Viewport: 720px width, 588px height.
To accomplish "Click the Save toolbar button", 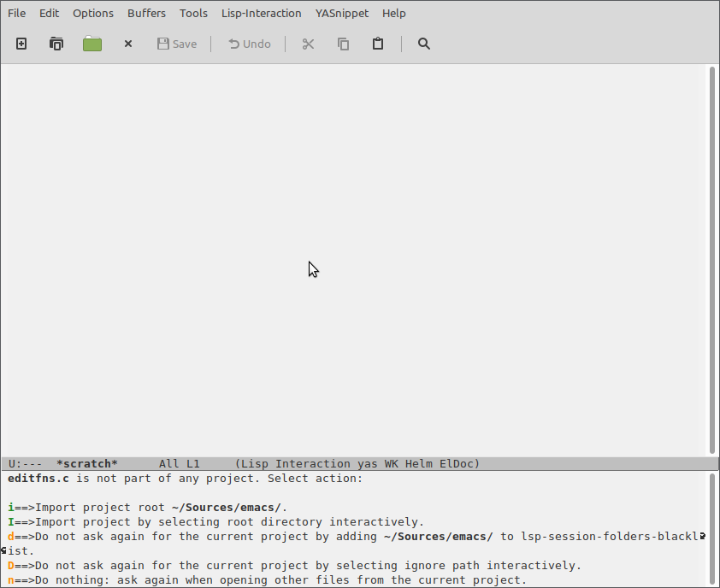I will 177,44.
